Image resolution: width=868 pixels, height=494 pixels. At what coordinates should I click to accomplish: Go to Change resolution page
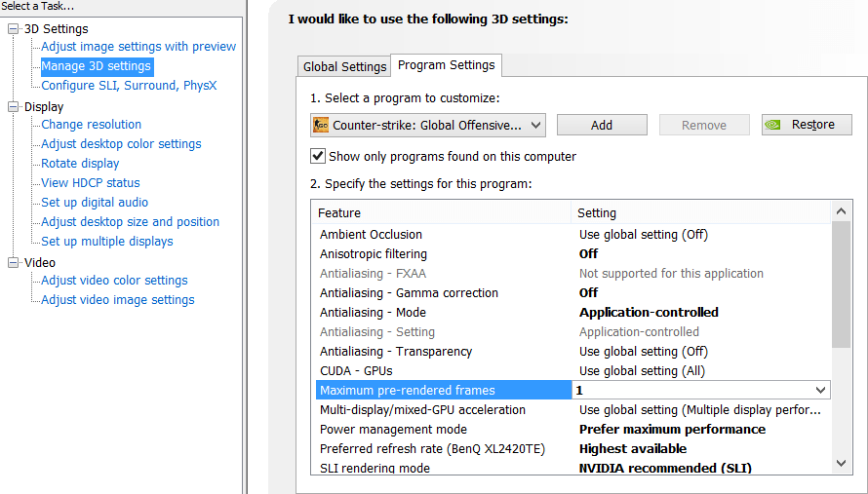click(x=92, y=124)
